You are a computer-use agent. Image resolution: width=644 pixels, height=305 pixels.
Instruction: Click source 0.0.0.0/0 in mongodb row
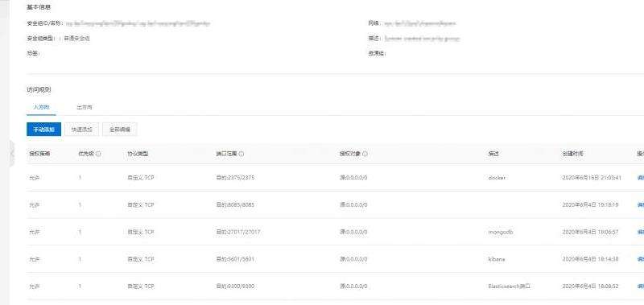(x=353, y=232)
